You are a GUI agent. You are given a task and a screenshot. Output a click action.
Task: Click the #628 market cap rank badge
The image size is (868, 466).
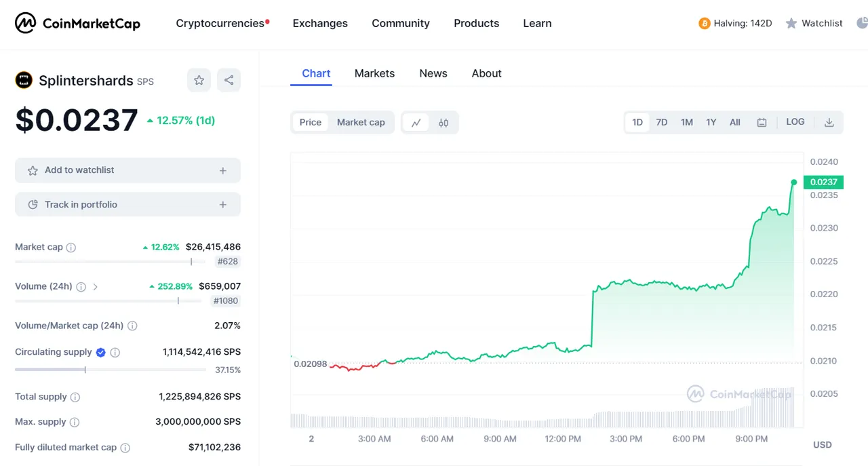tap(228, 262)
